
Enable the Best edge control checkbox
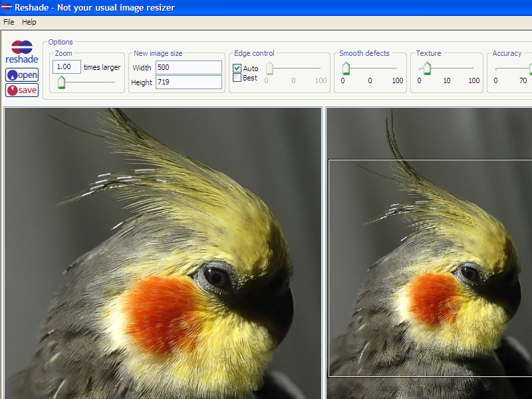click(x=237, y=78)
